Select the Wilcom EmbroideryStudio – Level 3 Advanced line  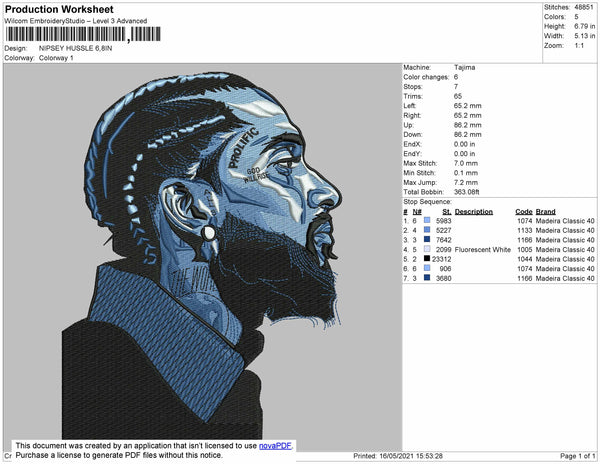[76, 21]
